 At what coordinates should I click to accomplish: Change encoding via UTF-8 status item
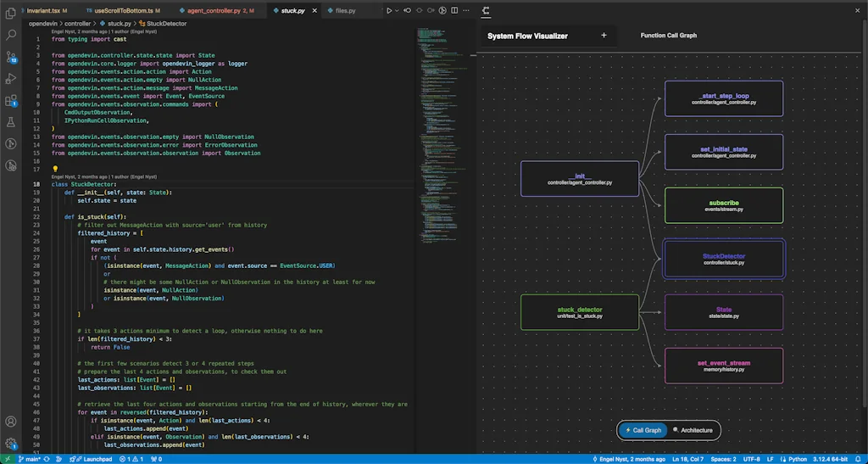[751, 459]
